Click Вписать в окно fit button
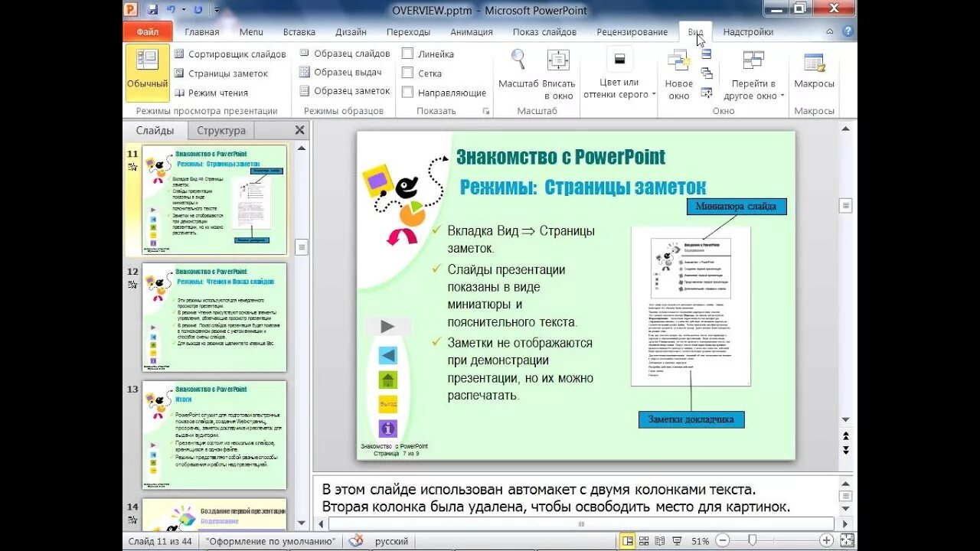 click(x=558, y=73)
